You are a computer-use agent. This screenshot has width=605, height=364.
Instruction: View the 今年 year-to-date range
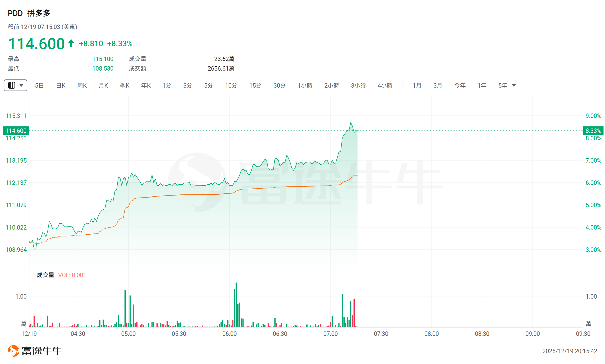coord(460,86)
